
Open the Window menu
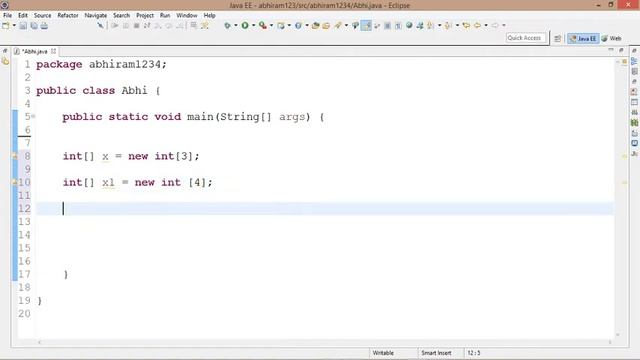(187, 15)
